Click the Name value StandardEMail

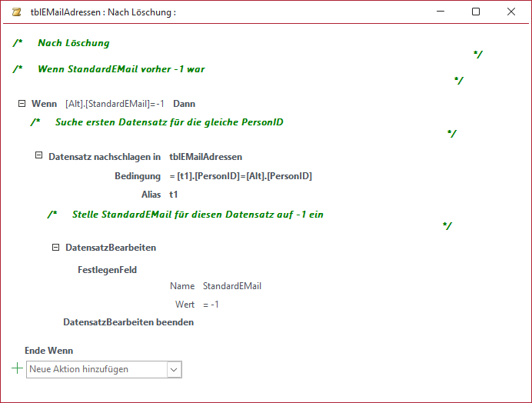point(231,286)
